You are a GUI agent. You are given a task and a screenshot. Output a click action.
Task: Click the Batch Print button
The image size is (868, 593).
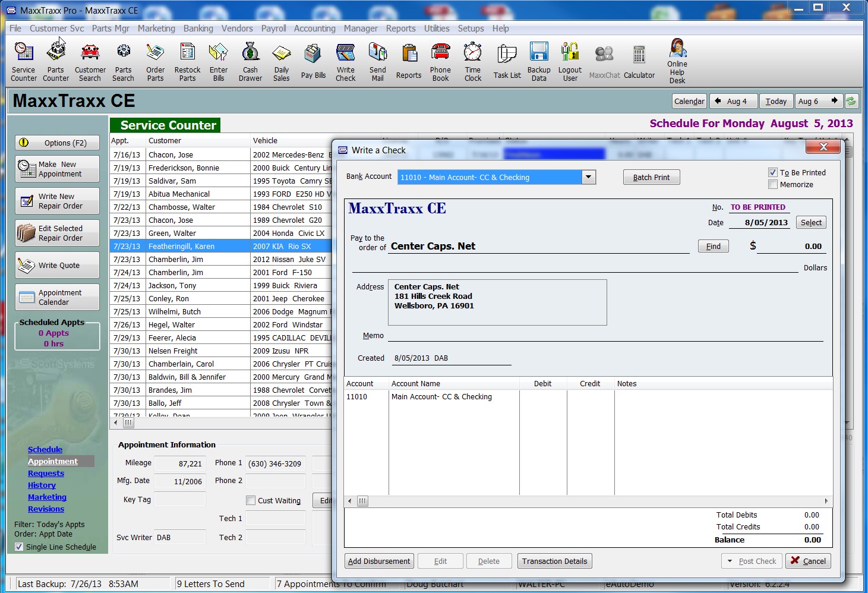pos(651,177)
